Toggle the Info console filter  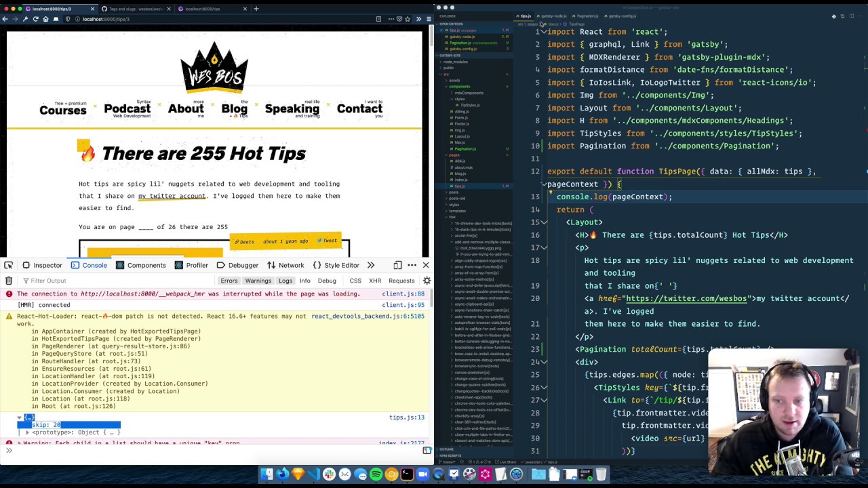click(x=305, y=281)
